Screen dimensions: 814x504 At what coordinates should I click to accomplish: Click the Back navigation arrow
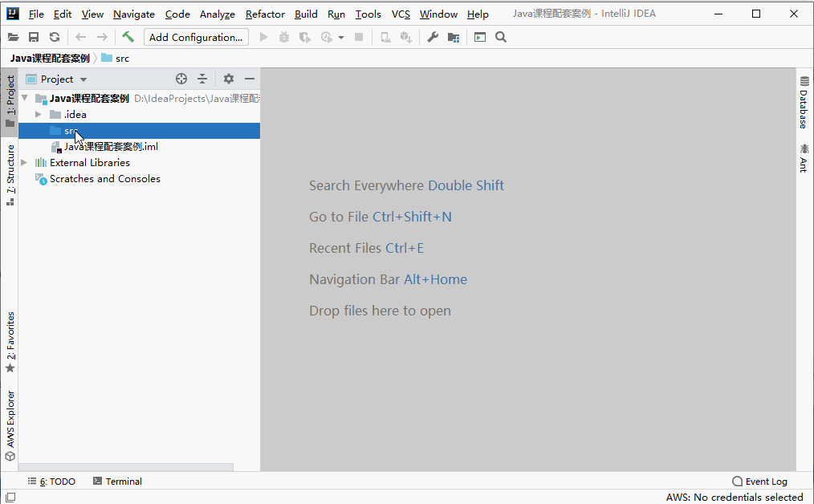pyautogui.click(x=80, y=37)
